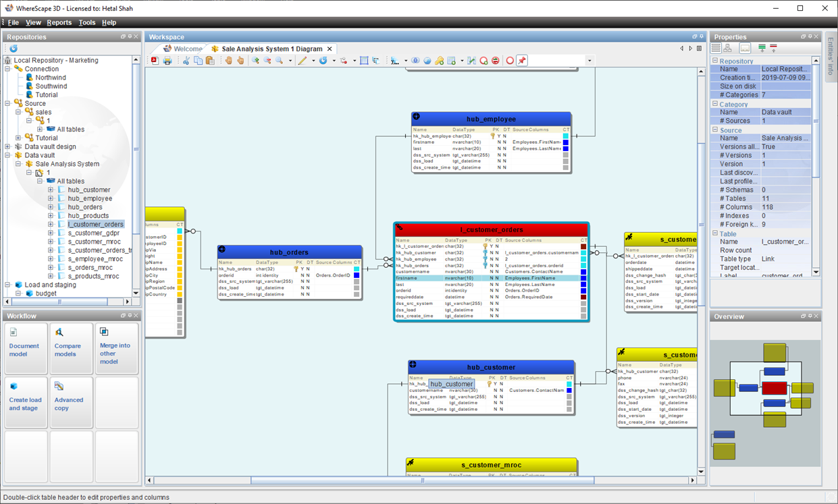Screen dimensions: 838x504
Task: Click the red circle toolbar icon
Action: [x=510, y=61]
